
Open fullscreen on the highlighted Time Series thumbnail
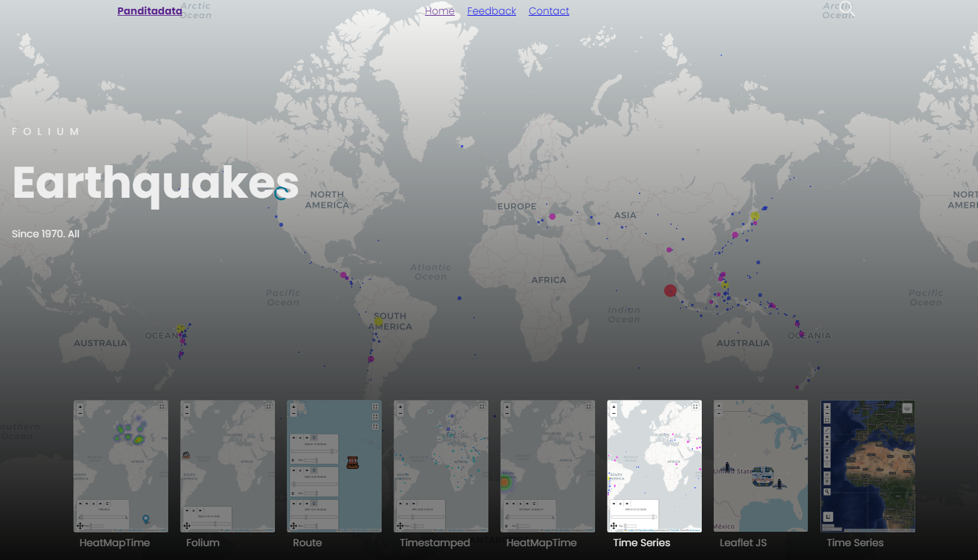(696, 407)
